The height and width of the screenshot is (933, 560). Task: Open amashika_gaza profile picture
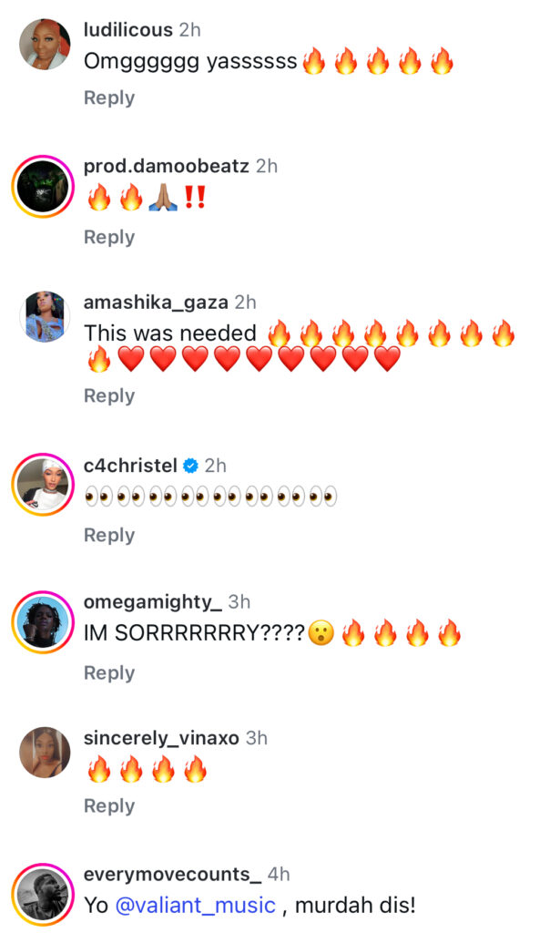point(45,317)
